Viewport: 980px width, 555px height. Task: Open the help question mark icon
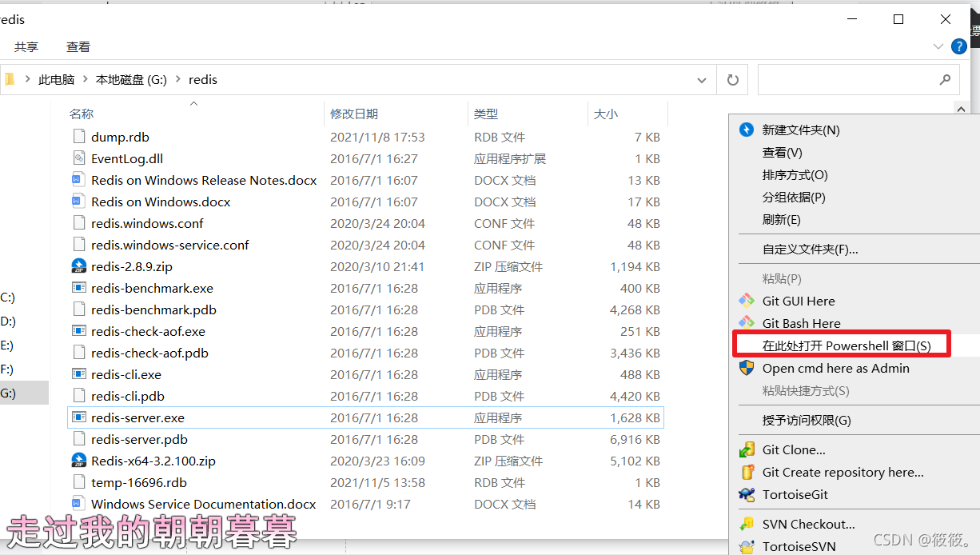click(x=959, y=46)
